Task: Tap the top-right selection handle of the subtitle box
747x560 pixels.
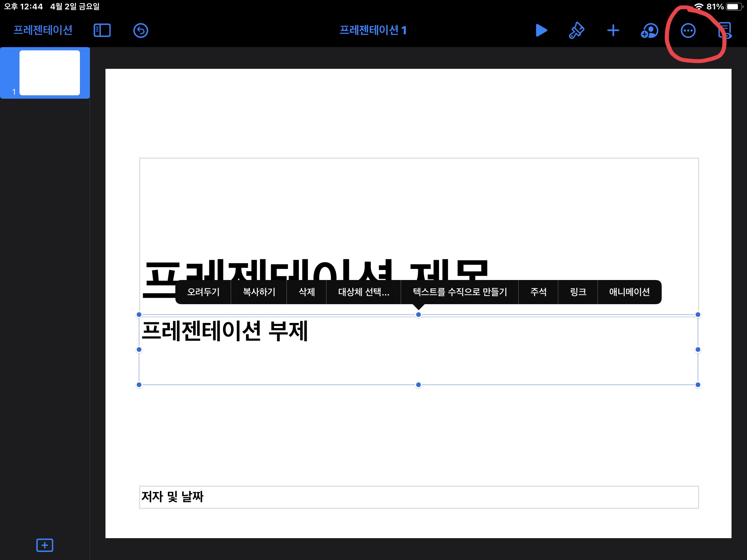Action: [x=698, y=315]
